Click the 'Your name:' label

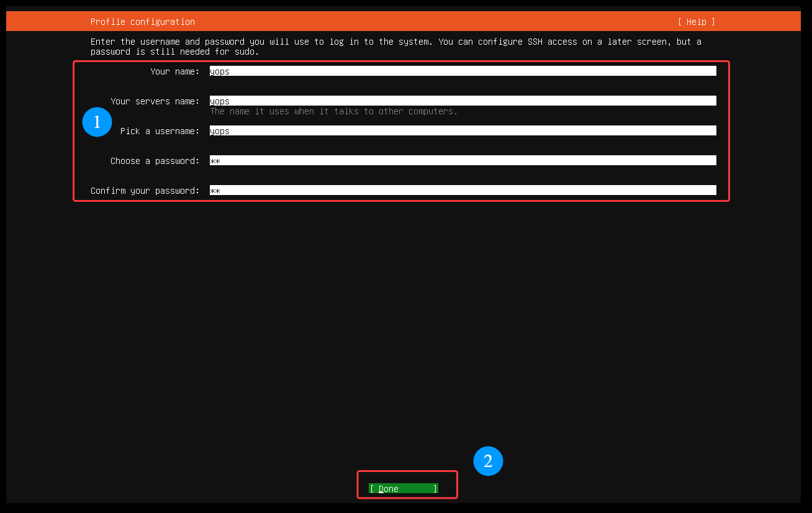coord(174,71)
